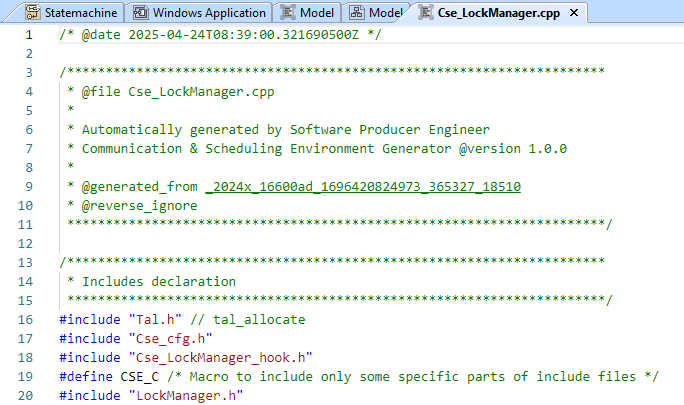This screenshot has width=684, height=405.
Task: Click line number 1 in the gutter
Action: 28,35
